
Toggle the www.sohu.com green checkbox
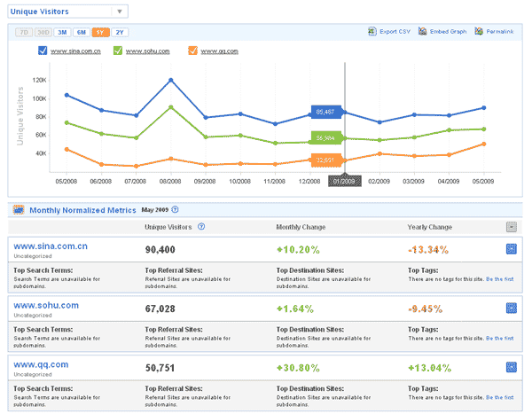coord(118,51)
